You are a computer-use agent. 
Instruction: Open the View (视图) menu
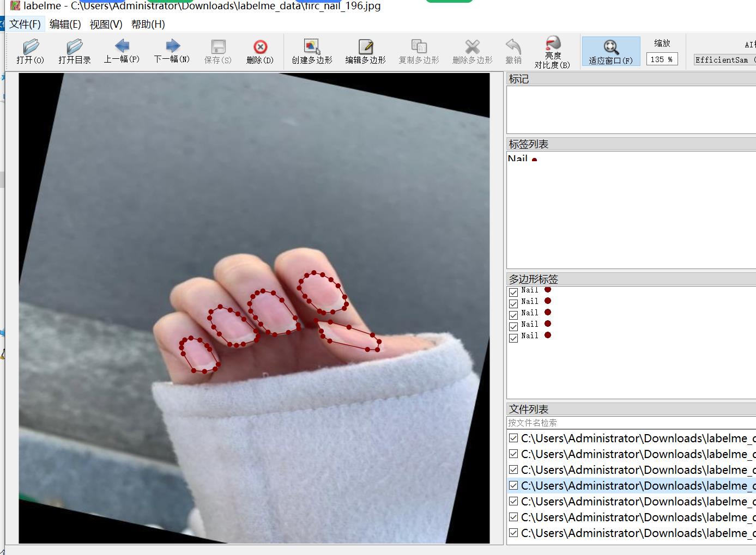pyautogui.click(x=106, y=25)
